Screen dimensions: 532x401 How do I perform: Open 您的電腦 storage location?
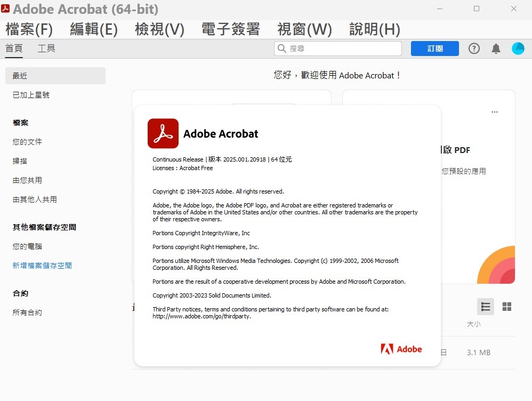click(27, 246)
